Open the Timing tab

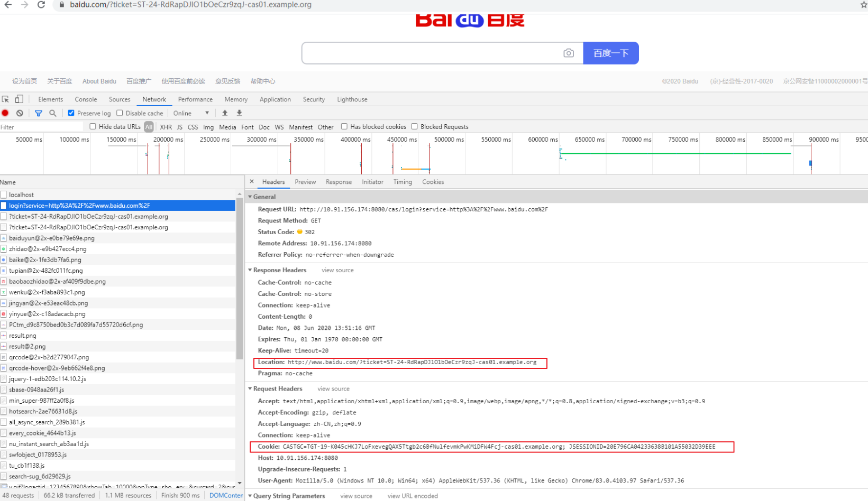pos(403,182)
